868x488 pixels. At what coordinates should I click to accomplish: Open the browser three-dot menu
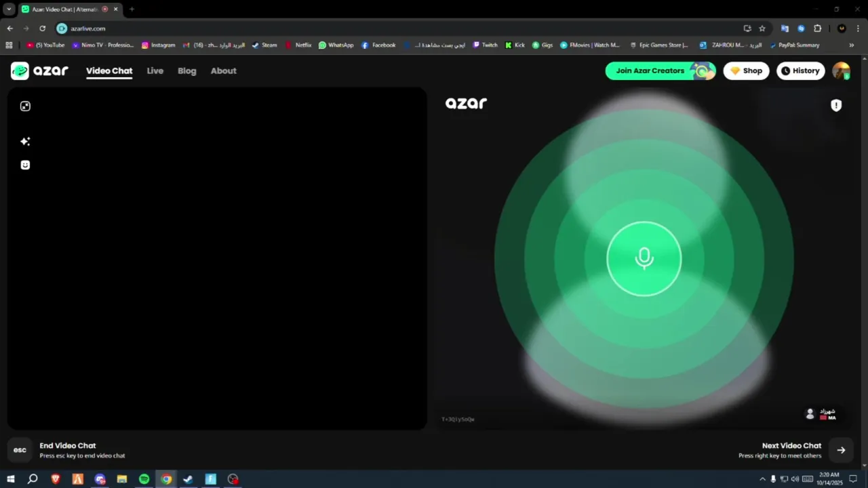[x=859, y=28]
